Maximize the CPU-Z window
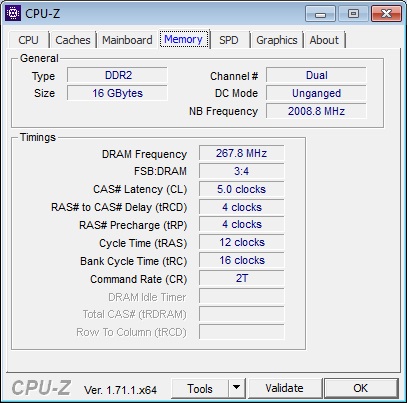407x403 pixels. click(x=353, y=14)
